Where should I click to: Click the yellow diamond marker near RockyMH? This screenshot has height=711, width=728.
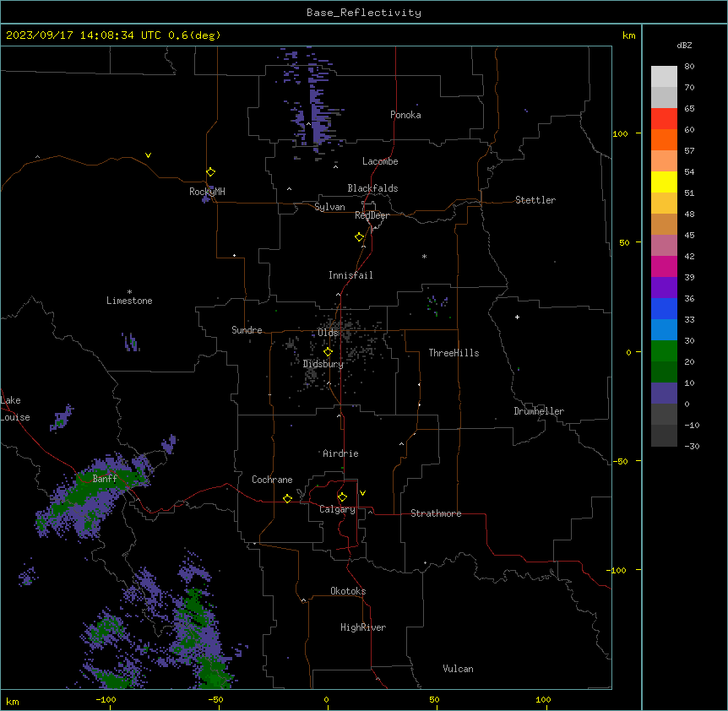coord(210,172)
